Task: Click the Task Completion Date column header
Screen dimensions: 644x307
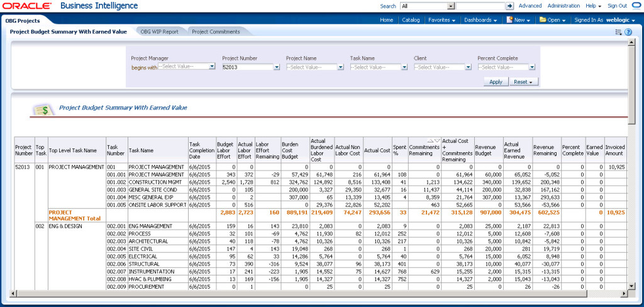Action: 202,150
